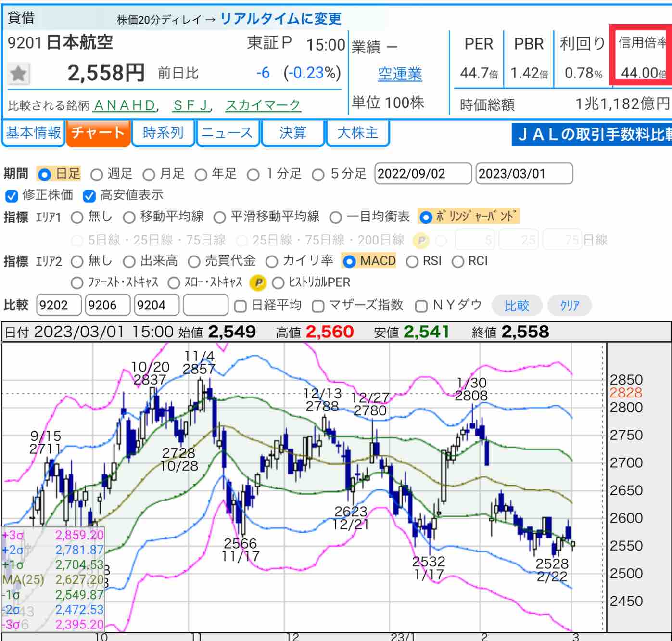Choose RCI in area 2
The image size is (672, 641).
(458, 262)
